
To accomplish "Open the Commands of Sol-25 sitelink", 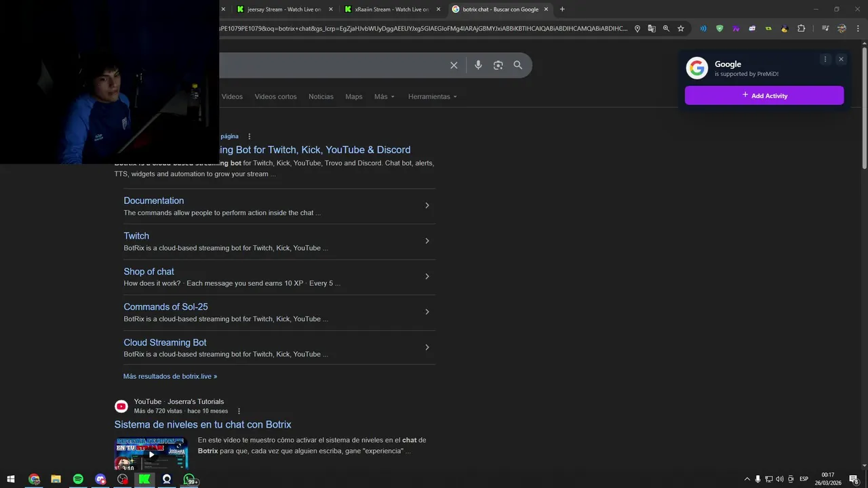I will pos(165,307).
